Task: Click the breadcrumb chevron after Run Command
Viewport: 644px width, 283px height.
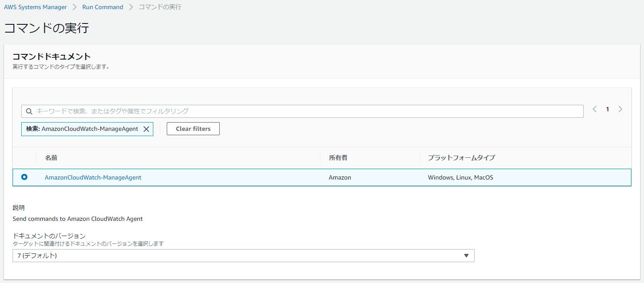Action: click(130, 7)
